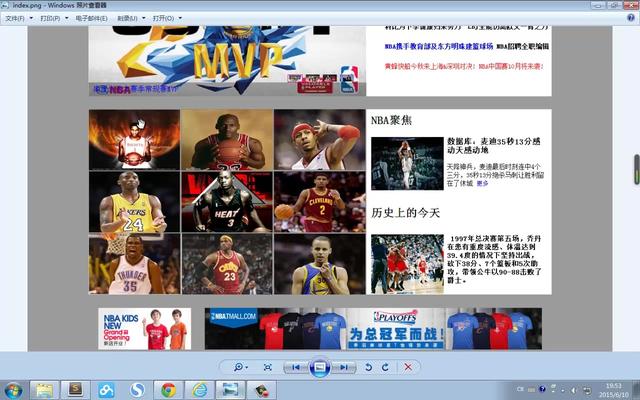
Task: Click the Cleveland 2 player picture
Action: click(320, 202)
